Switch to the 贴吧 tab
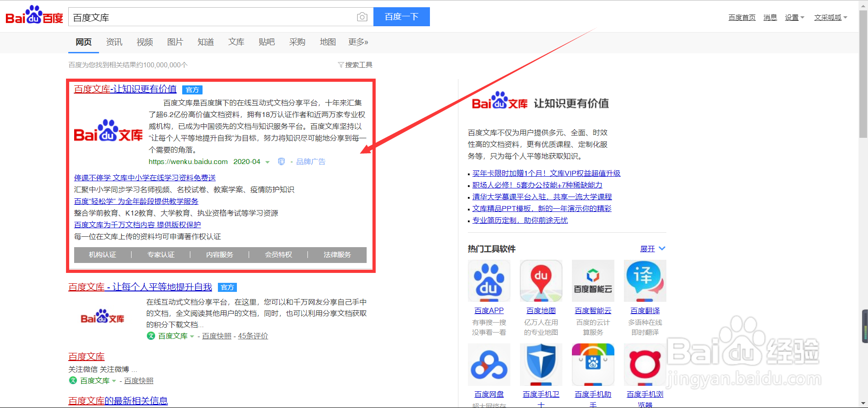Image resolution: width=868 pixels, height=408 pixels. 267,42
